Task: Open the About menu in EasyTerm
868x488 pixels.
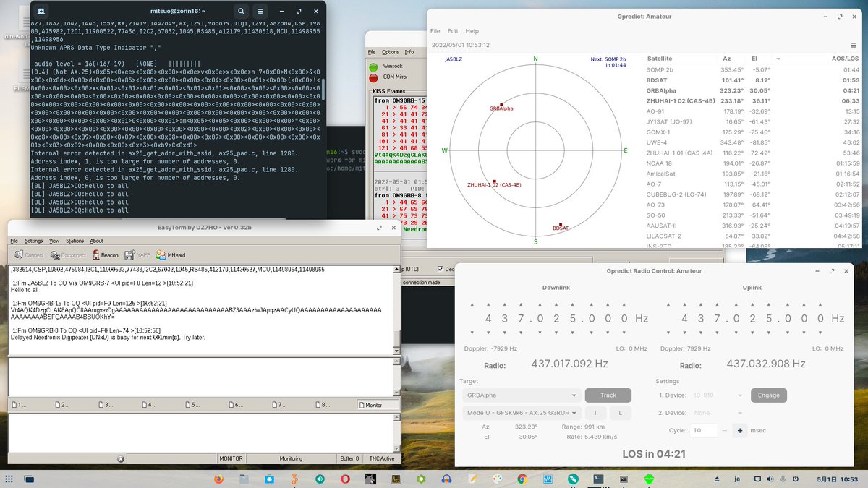Action: tap(96, 241)
